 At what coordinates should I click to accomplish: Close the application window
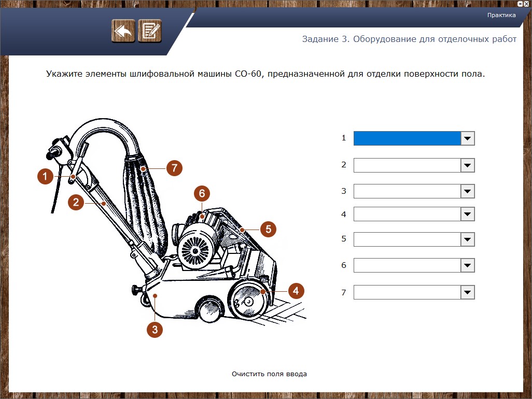[x=526, y=4]
